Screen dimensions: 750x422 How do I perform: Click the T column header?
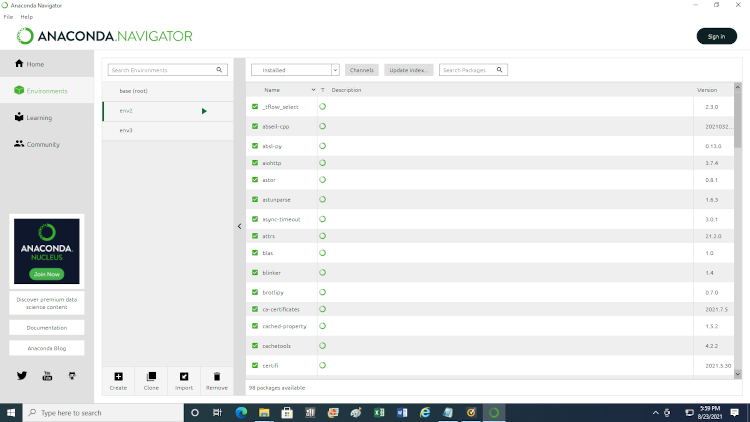pos(323,90)
